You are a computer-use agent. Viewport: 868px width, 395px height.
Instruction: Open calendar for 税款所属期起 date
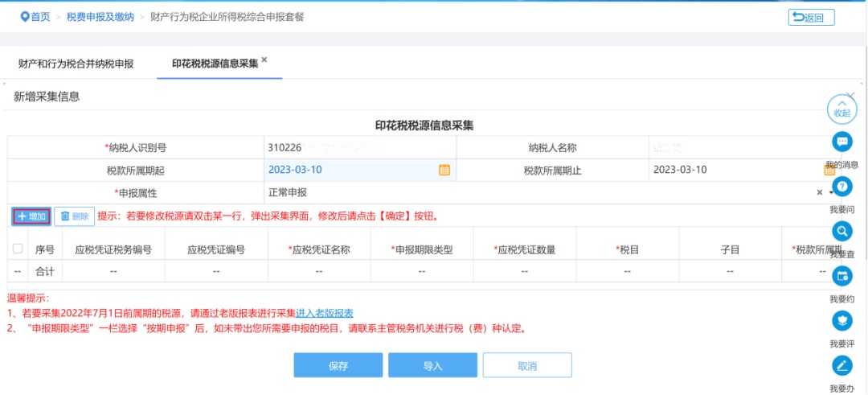pyautogui.click(x=444, y=170)
